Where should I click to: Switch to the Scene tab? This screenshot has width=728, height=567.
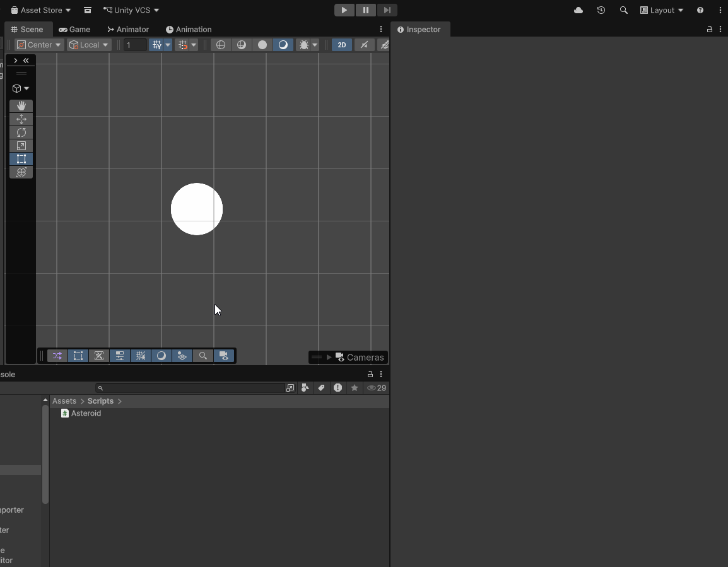click(x=27, y=29)
